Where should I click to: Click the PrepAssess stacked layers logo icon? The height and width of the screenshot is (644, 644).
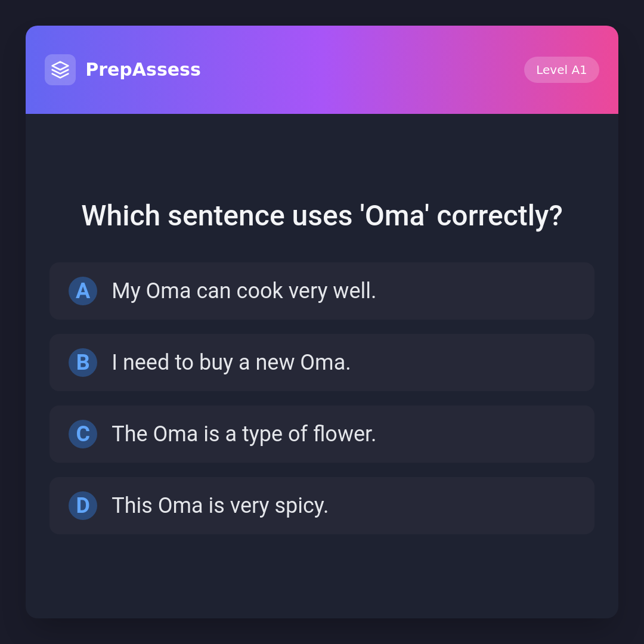pyautogui.click(x=60, y=70)
